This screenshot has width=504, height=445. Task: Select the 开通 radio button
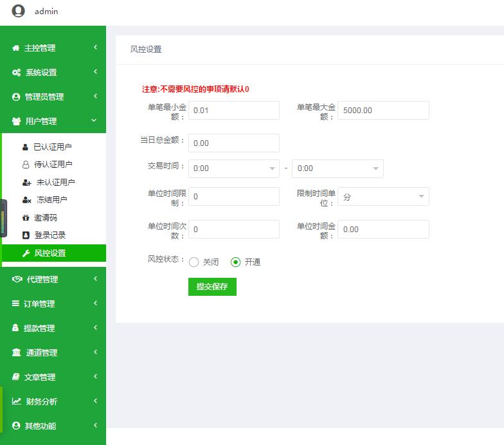[235, 262]
